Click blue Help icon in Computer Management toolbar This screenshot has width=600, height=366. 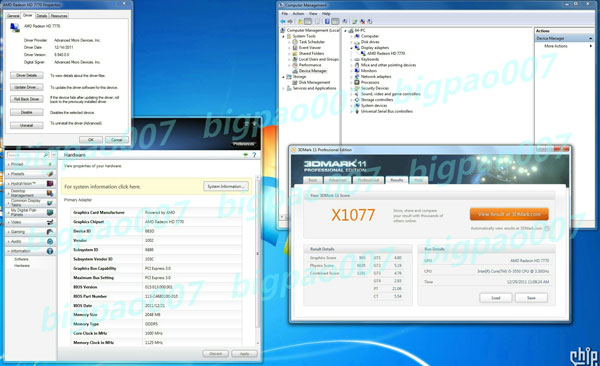click(x=328, y=21)
